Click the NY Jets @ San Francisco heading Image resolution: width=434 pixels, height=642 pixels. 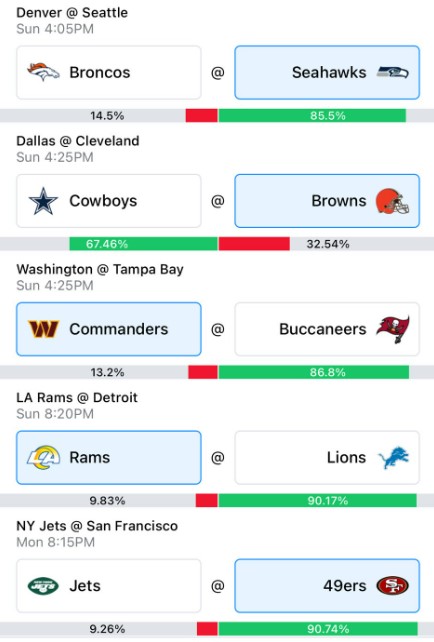pos(97,526)
